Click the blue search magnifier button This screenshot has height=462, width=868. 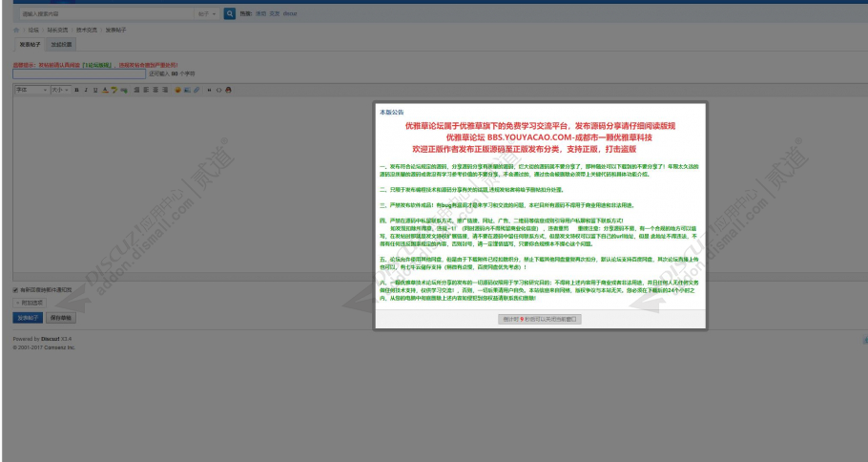229,14
